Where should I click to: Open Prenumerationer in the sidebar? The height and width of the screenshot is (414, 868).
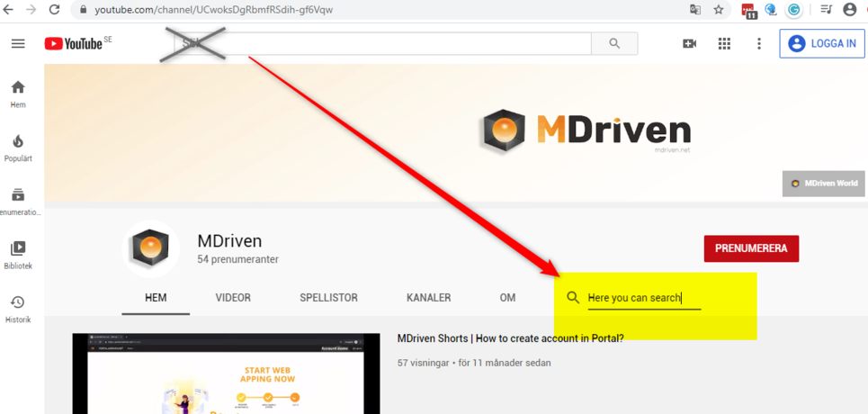(18, 202)
